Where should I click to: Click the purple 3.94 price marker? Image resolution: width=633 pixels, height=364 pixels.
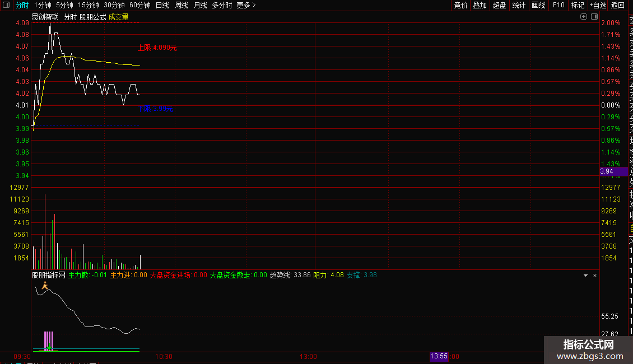pos(613,171)
